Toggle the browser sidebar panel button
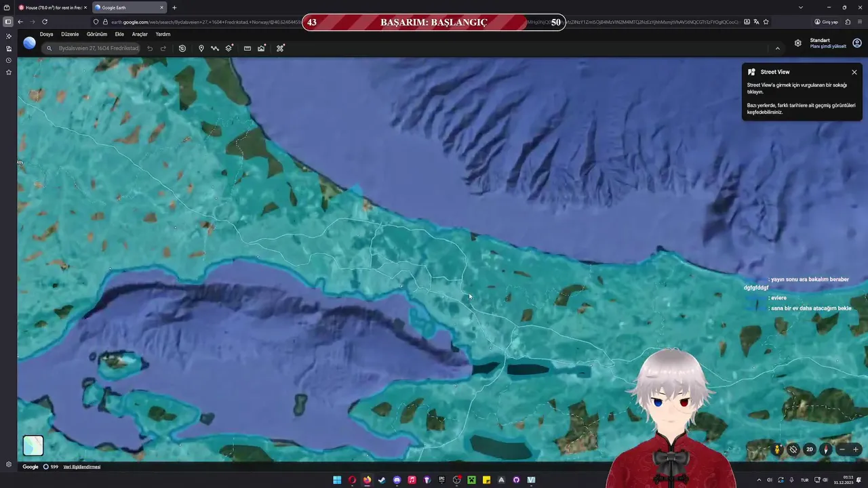This screenshot has height=488, width=868. point(8,22)
